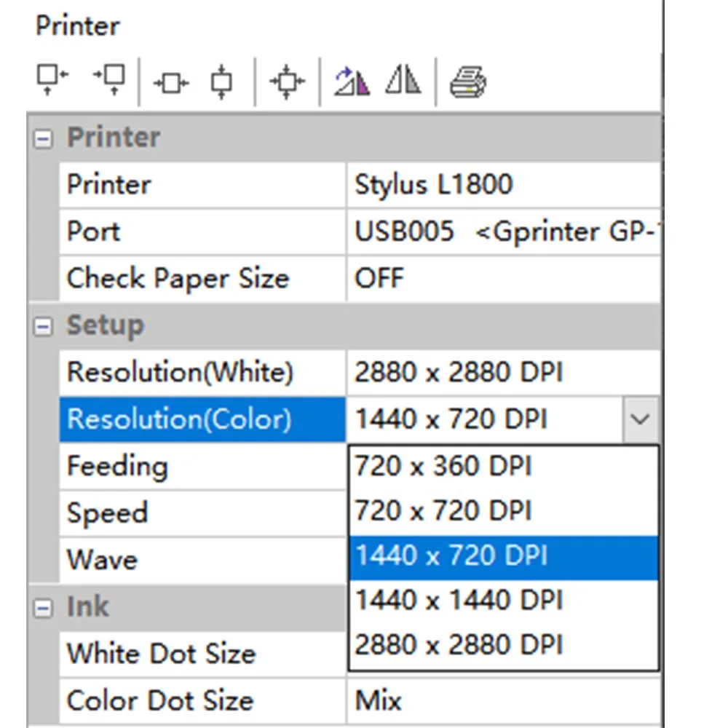Click the center vertically icon
Image resolution: width=728 pixels, height=728 pixels.
point(221,82)
